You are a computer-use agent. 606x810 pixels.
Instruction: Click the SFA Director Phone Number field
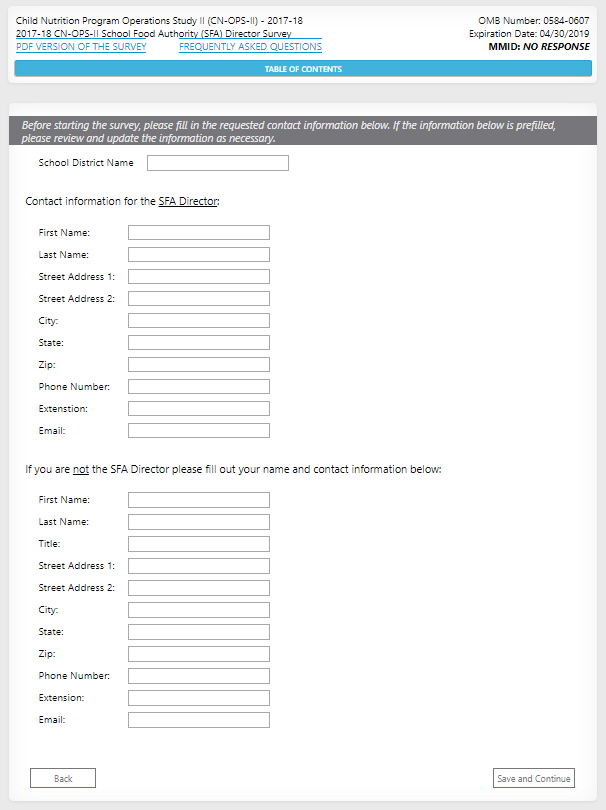[x=199, y=387]
